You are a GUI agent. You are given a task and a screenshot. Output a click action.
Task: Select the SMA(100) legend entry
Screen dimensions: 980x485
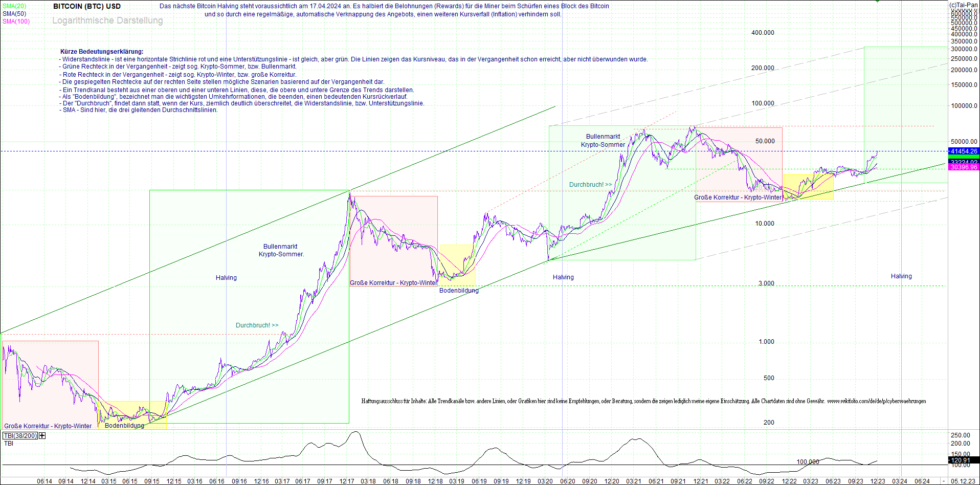(x=16, y=21)
